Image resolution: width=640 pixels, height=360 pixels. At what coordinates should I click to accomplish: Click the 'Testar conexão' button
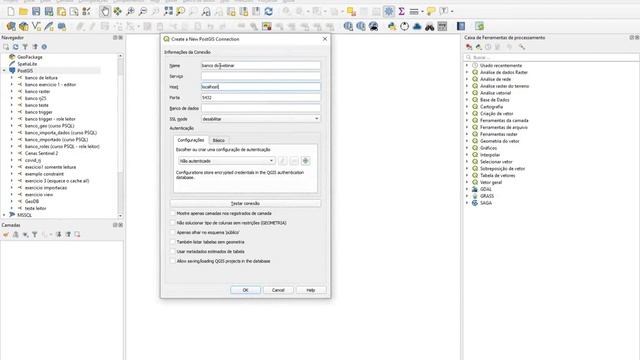click(x=245, y=203)
